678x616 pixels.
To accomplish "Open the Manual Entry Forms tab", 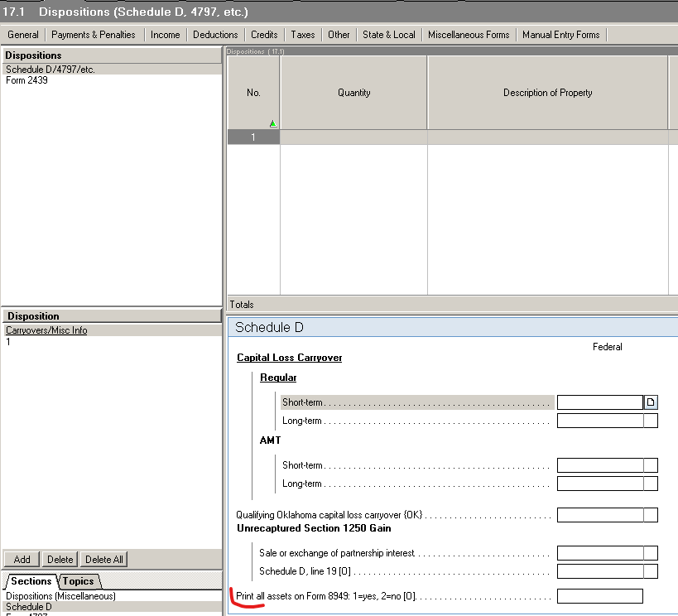I will tap(560, 35).
